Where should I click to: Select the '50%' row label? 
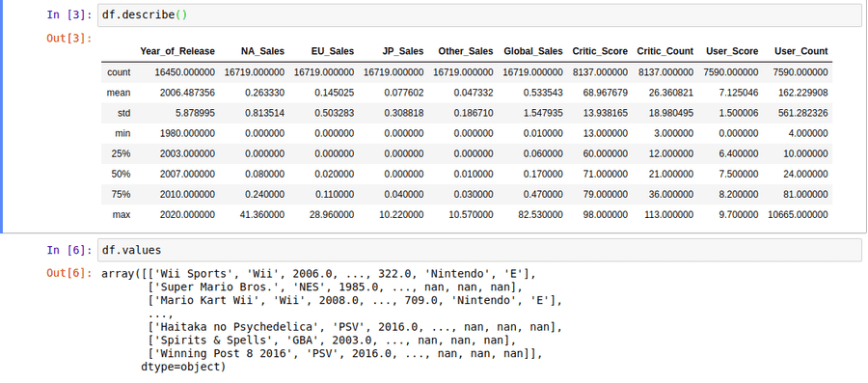click(122, 174)
